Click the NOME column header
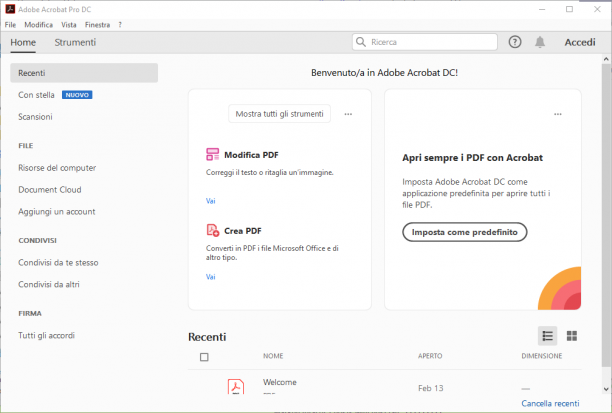 pos(273,356)
